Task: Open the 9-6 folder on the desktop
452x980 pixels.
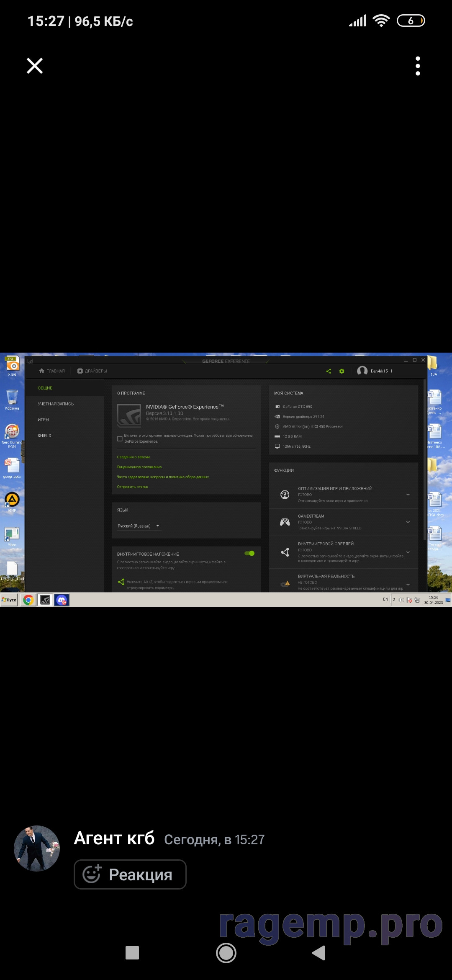Action: coord(433,468)
